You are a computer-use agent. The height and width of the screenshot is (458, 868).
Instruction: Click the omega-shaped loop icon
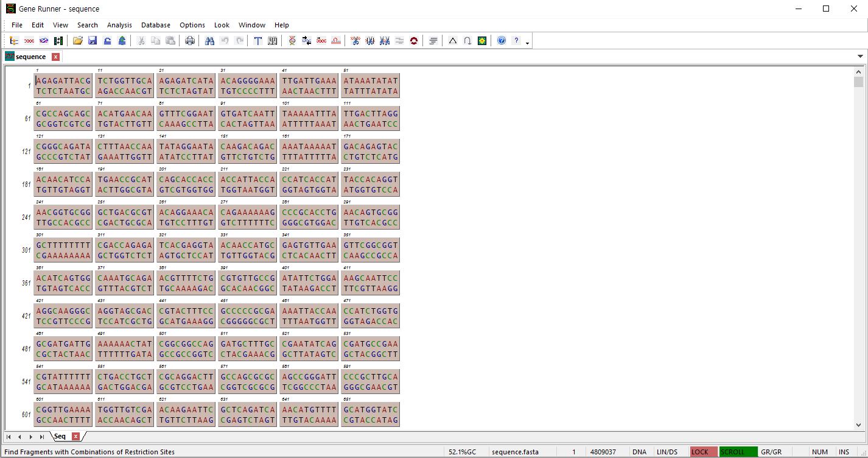(467, 41)
